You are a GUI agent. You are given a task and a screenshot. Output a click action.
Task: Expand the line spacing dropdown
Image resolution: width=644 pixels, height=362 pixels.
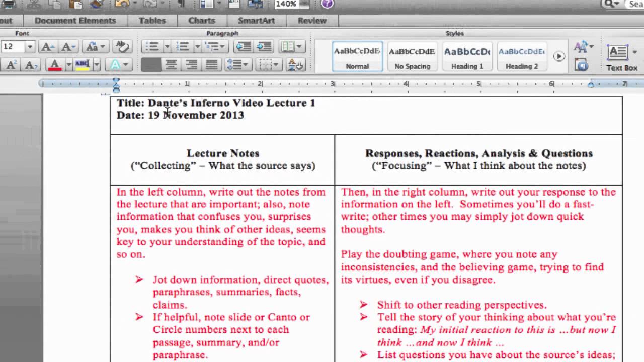tap(246, 65)
